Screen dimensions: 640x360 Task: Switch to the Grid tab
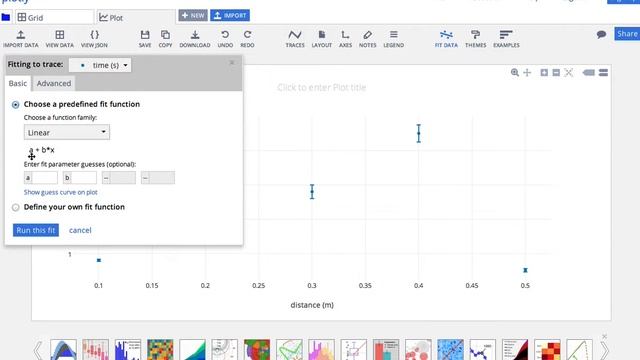[x=54, y=18]
